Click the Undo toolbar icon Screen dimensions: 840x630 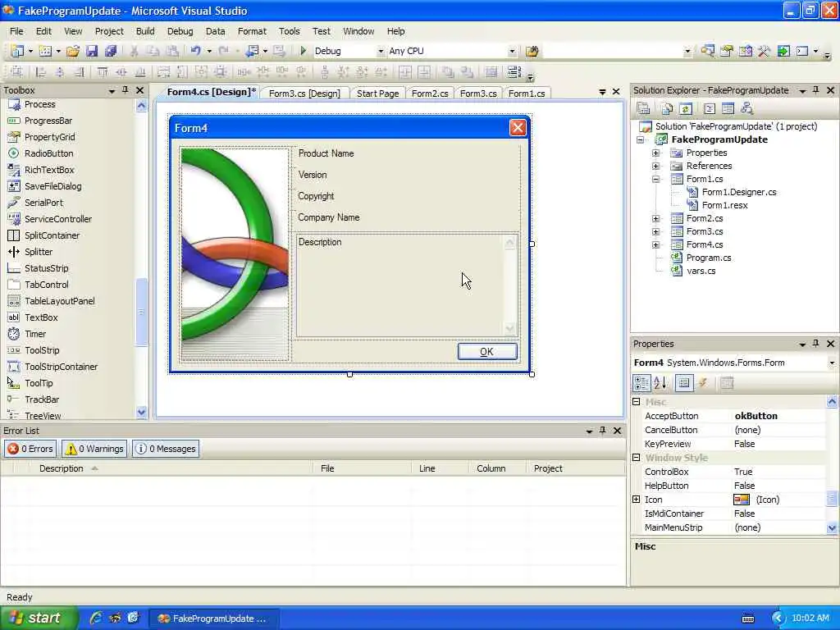(195, 51)
